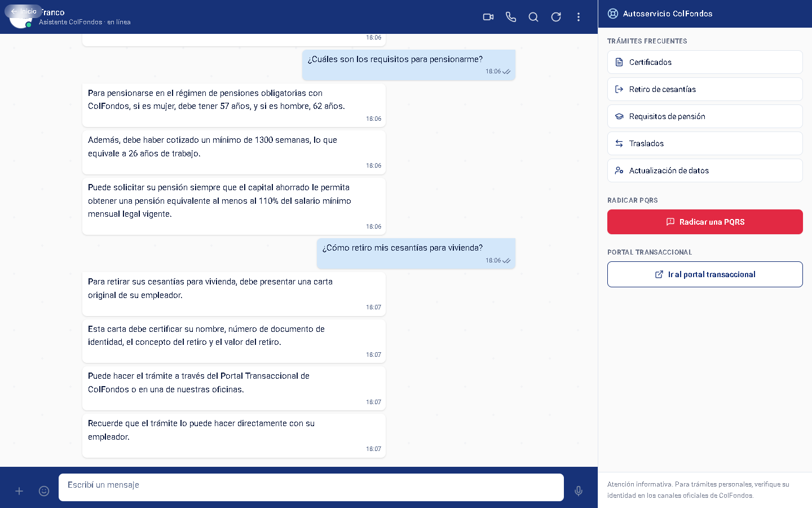812x508 pixels.
Task: Focus the Escribí un mensaje field
Action: click(x=311, y=487)
